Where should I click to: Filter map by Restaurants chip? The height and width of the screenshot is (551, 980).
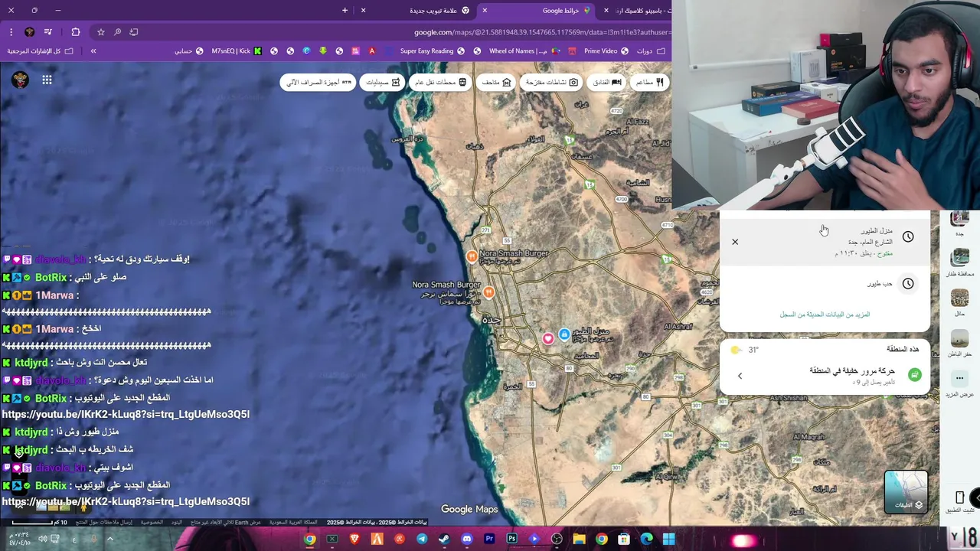point(648,82)
